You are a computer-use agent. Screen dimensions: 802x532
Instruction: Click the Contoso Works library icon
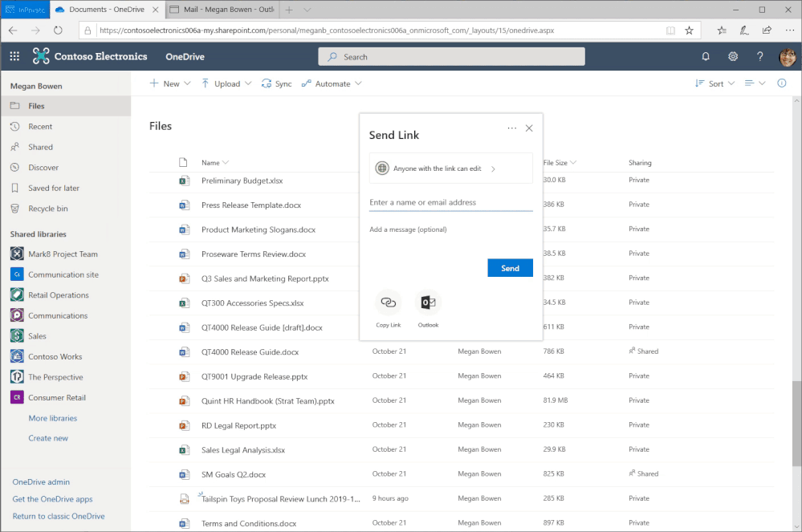coord(17,355)
